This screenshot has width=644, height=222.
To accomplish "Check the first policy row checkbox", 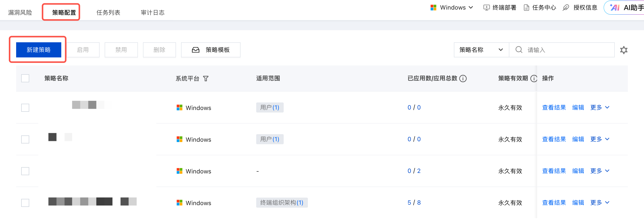I will click(25, 108).
